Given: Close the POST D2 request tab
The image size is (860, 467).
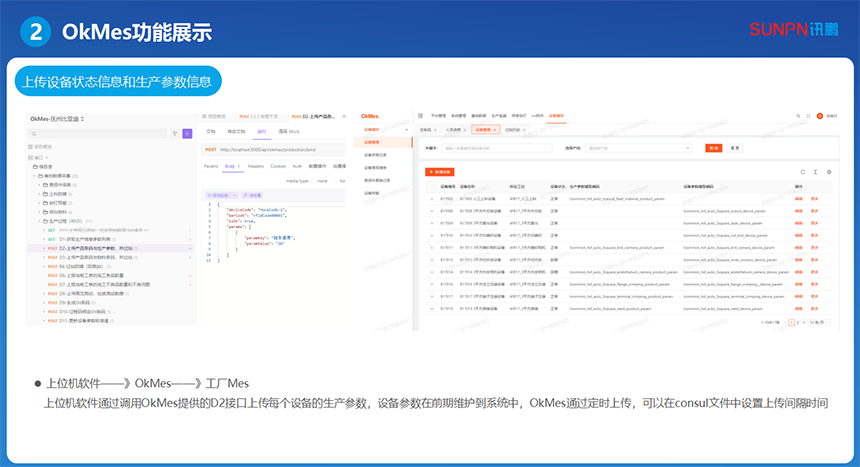Looking at the screenshot, I should pos(344,116).
